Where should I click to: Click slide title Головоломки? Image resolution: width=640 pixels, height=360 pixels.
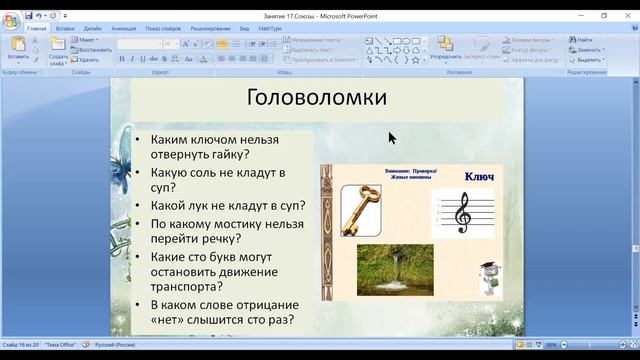317,97
